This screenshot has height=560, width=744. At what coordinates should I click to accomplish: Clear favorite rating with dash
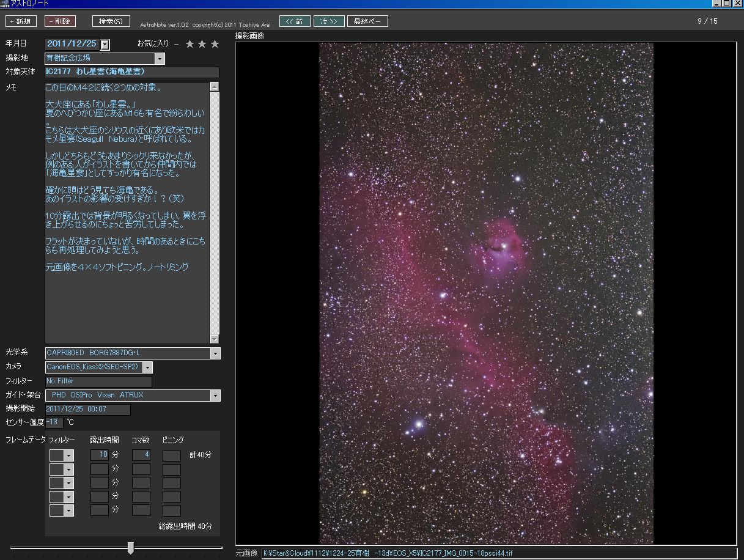177,44
